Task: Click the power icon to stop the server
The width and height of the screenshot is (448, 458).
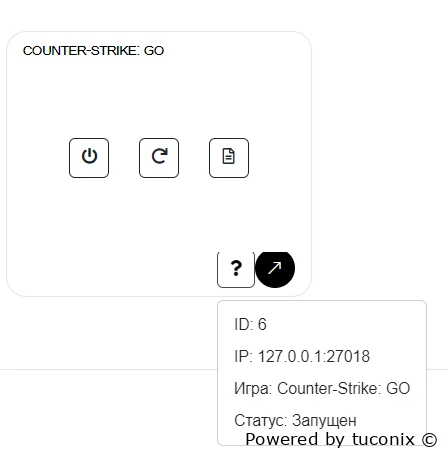Action: (x=89, y=158)
